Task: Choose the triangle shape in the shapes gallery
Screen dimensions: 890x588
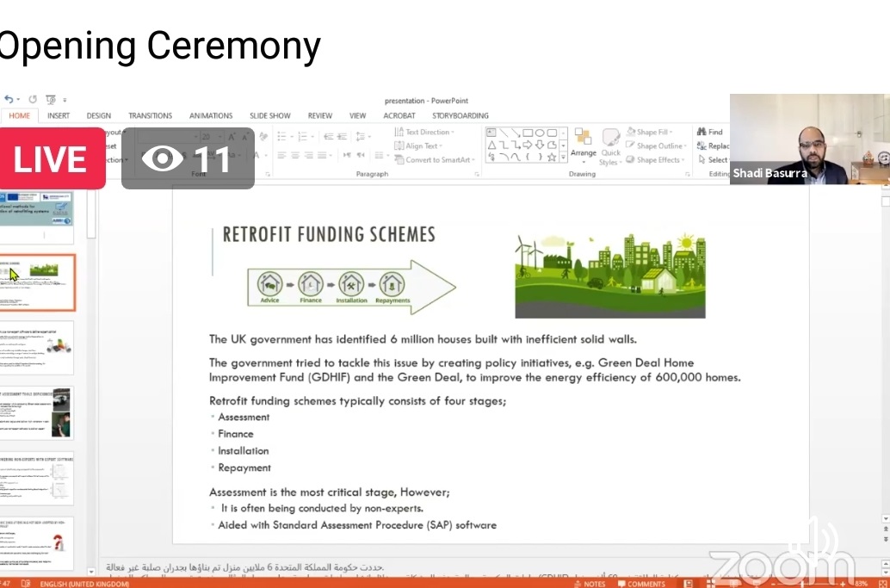Action: pyautogui.click(x=491, y=145)
